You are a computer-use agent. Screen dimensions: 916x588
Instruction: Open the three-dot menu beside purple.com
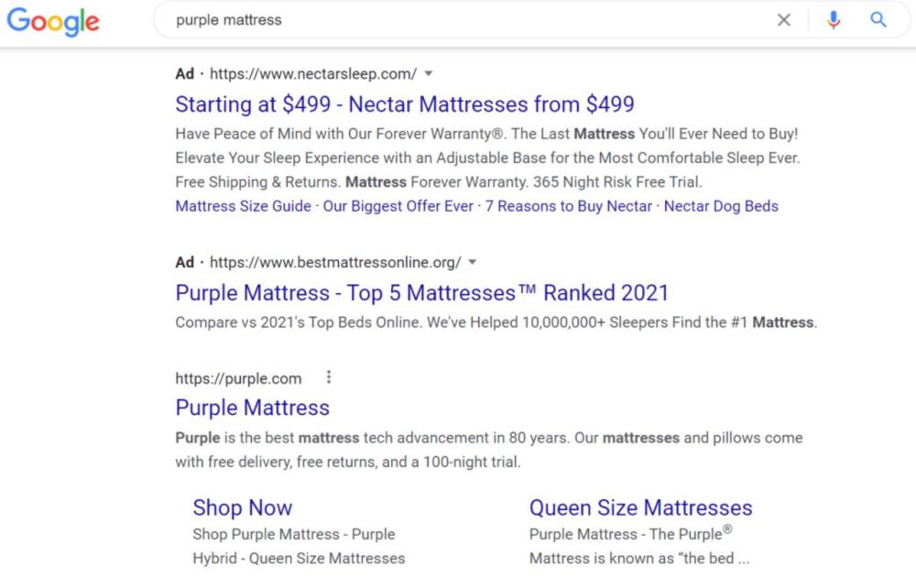coord(329,377)
